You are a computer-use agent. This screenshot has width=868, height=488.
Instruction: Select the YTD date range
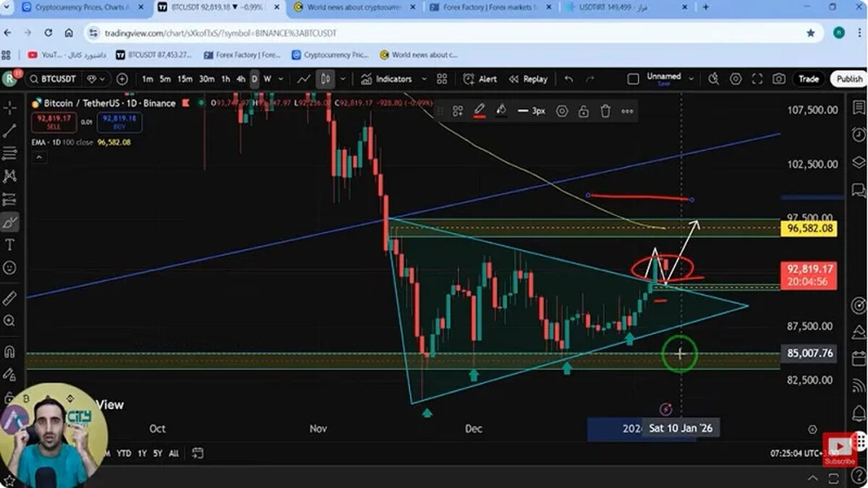(124, 453)
